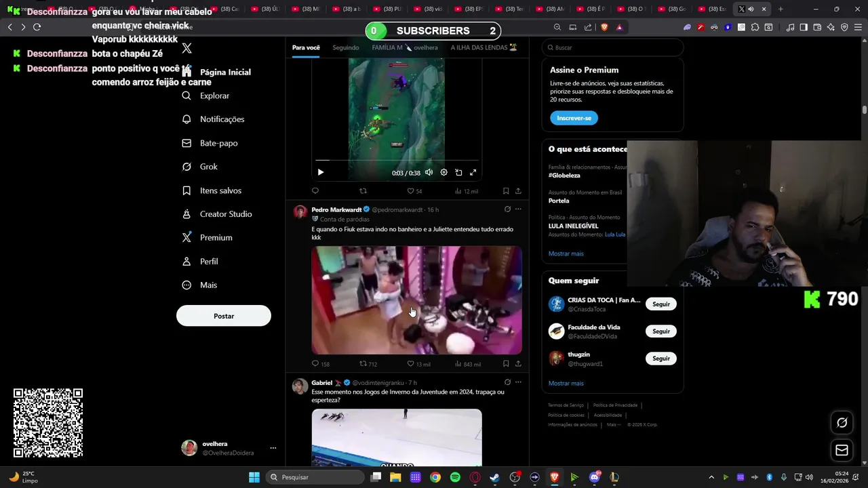This screenshot has width=868, height=488.
Task: Open the Fiuk and Juliette video thumbnail
Action: click(x=416, y=300)
